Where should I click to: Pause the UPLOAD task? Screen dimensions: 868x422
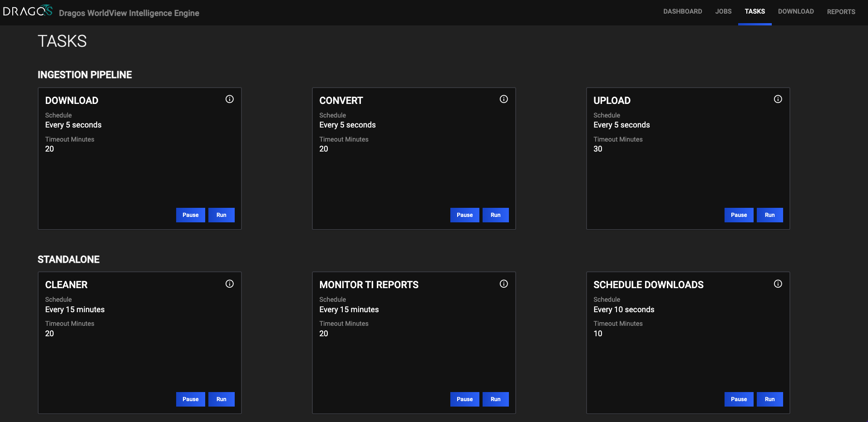tap(739, 215)
